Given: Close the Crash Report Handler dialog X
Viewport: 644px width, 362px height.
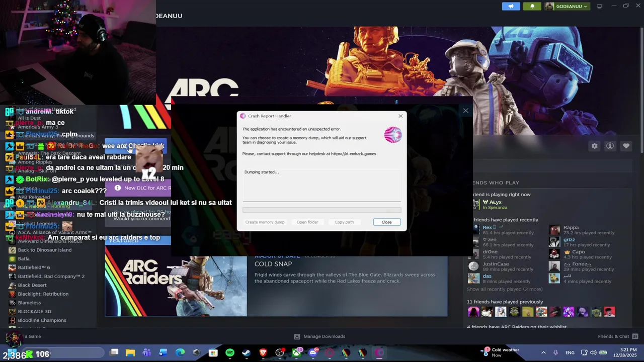Looking at the screenshot, I should point(400,116).
